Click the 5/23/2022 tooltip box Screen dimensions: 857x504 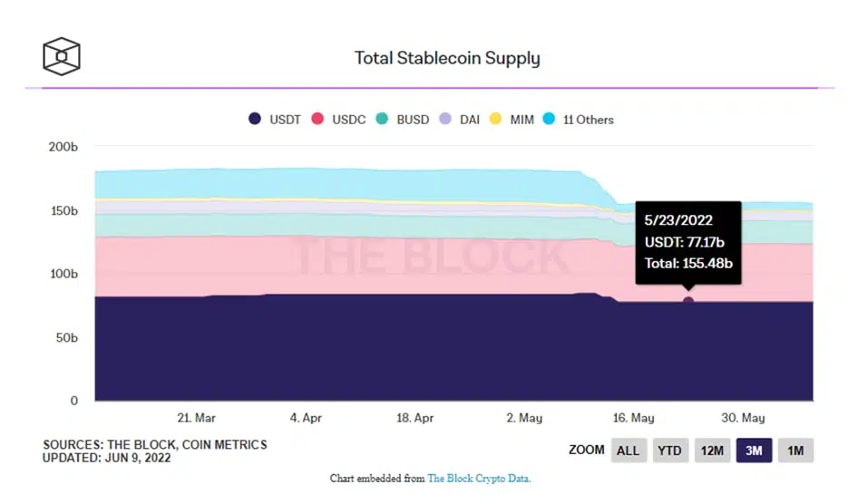(688, 242)
